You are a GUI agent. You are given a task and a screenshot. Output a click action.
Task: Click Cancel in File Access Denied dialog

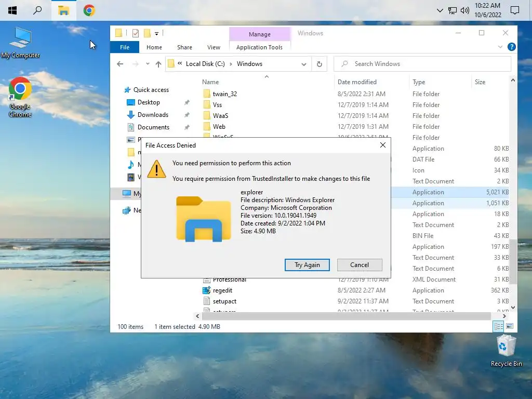360,265
